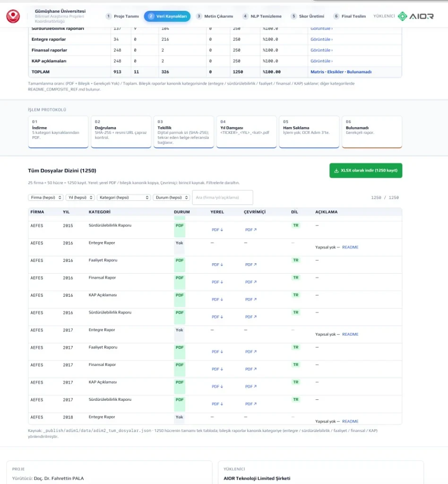The height and width of the screenshot is (484, 448).
Task: Open the Firma (hepsi) filter dropdown
Action: 46,198
